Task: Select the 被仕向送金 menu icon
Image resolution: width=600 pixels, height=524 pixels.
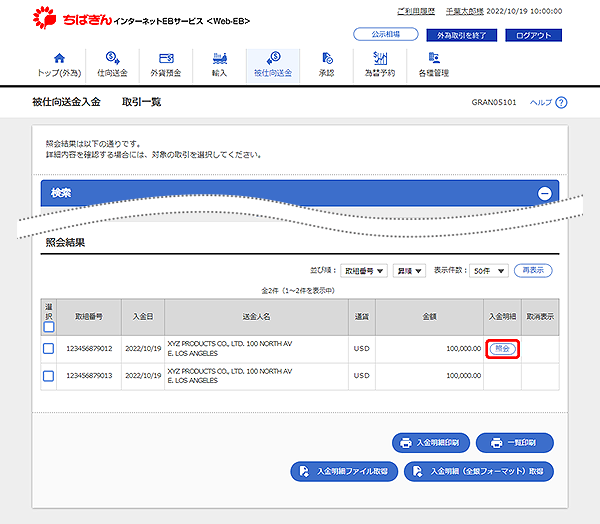Action: coord(273,58)
